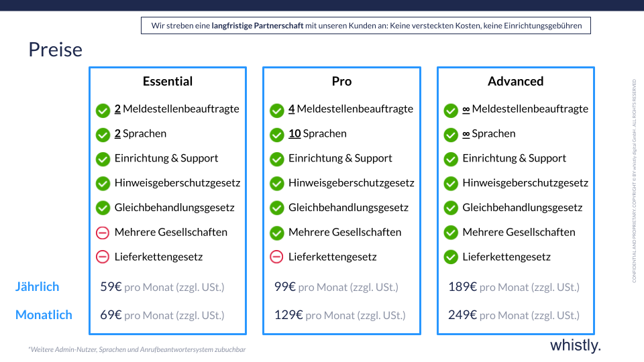Click green check beside Pro's 10 Sprachen
This screenshot has width=644, height=362.
coord(276,134)
